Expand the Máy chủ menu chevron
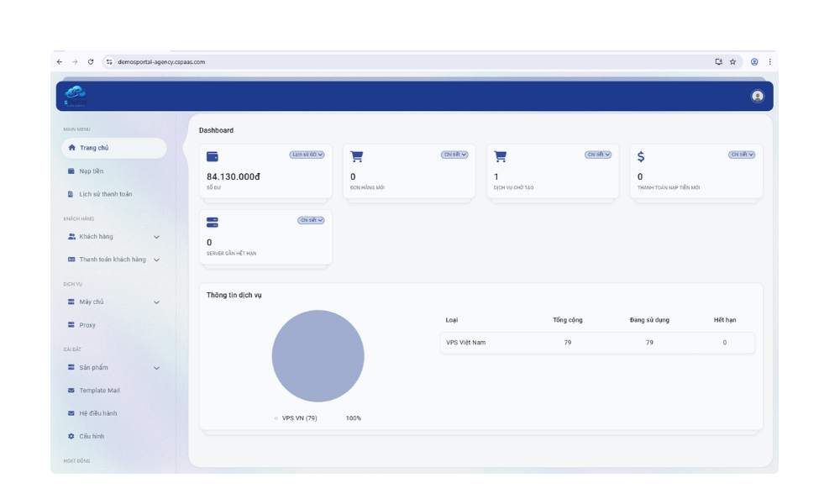The image size is (840, 504). (x=156, y=302)
